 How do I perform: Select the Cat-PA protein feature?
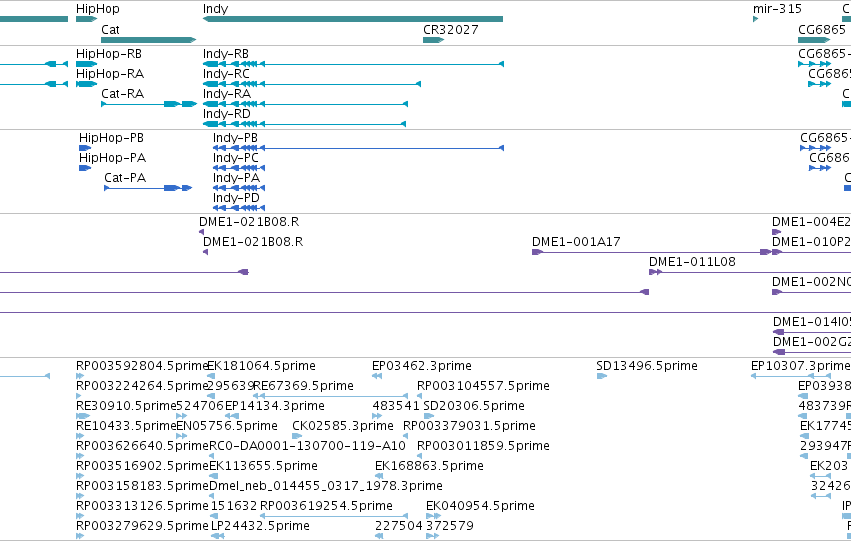(x=148, y=188)
